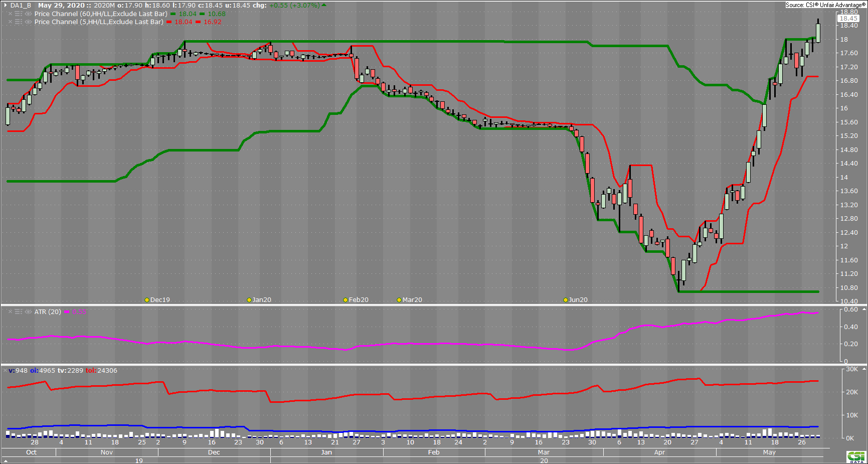Viewport: 868px width, 464px height.
Task: Click the green up arrow beside the change percentage
Action: (324, 6)
